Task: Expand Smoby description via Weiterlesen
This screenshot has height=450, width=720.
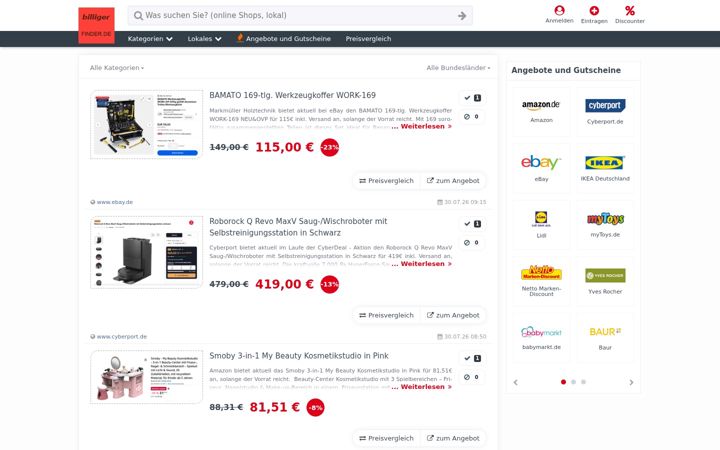Action: (x=426, y=387)
